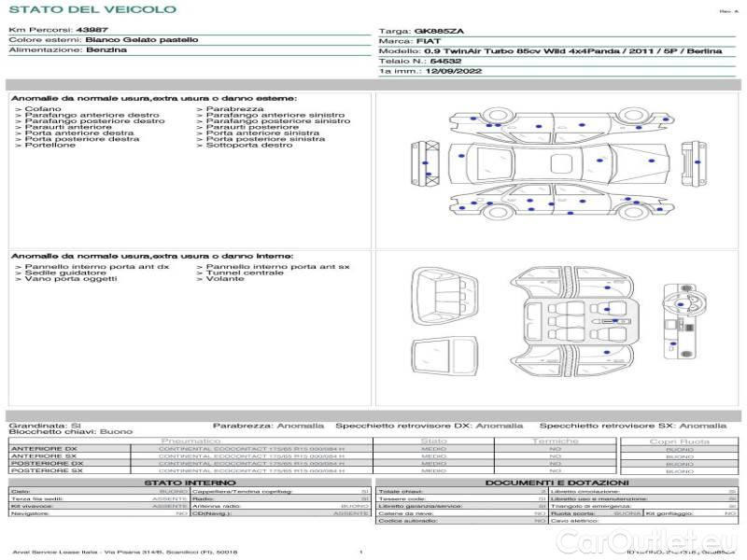
Task: Click the Pneumatico column header
Action: tap(191, 441)
